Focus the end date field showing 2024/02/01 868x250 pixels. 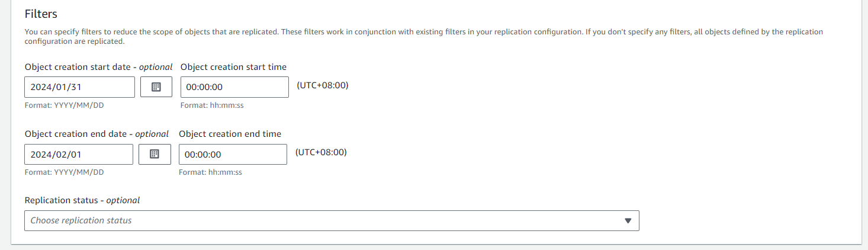click(x=79, y=154)
